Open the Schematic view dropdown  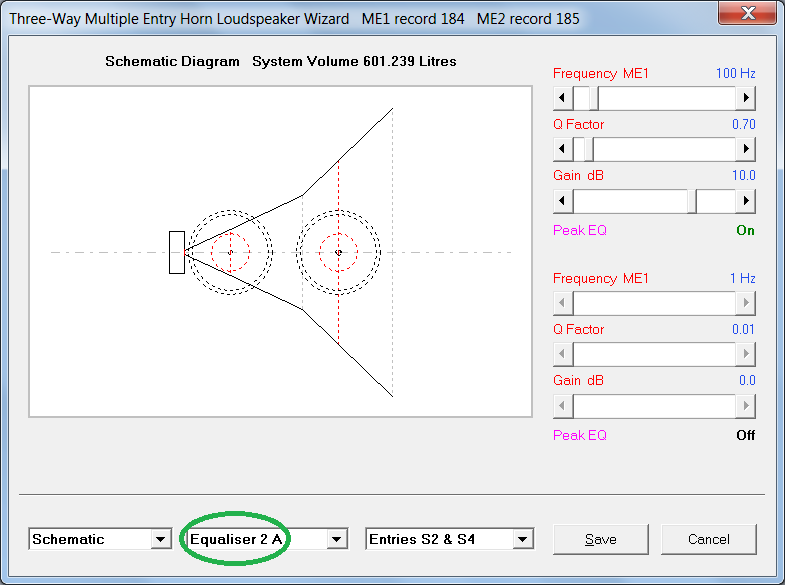pyautogui.click(x=160, y=539)
